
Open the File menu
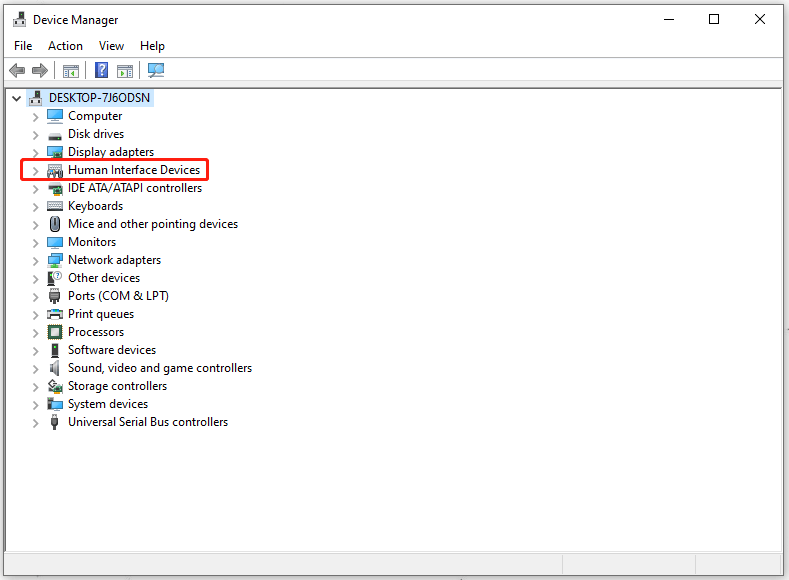click(23, 46)
